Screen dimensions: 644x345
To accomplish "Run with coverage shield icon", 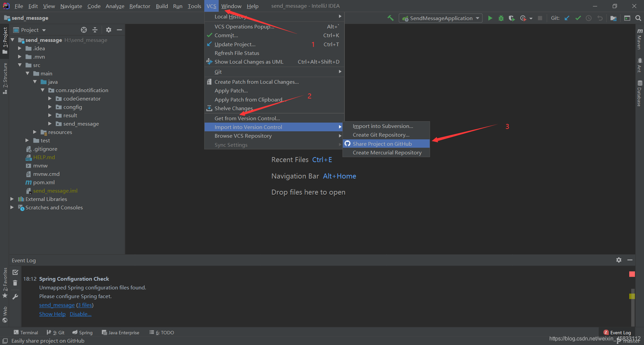I will point(512,18).
